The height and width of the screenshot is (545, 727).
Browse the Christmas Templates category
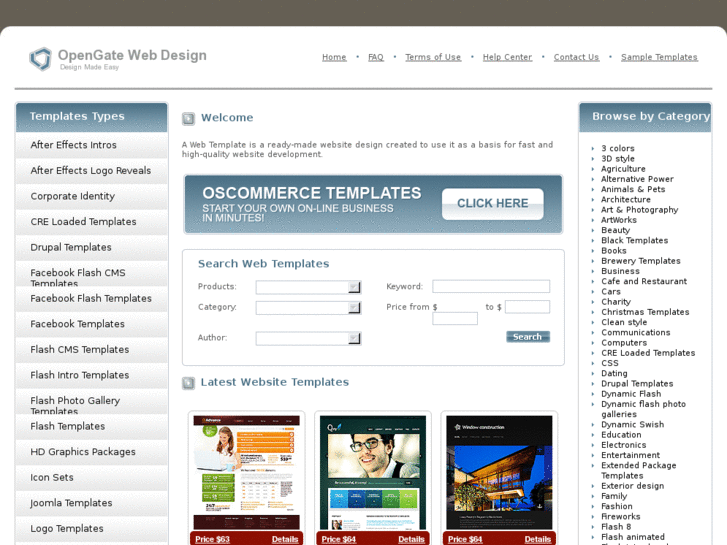(x=645, y=312)
